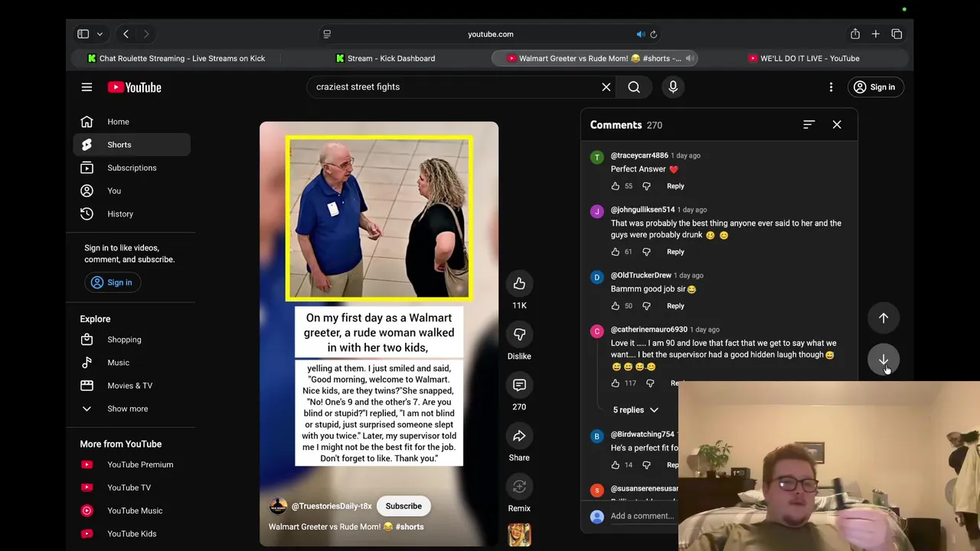Screen dimensions: 980x551
Task: Switch to Chat Roulette Streaming Kick tab
Action: click(176, 58)
